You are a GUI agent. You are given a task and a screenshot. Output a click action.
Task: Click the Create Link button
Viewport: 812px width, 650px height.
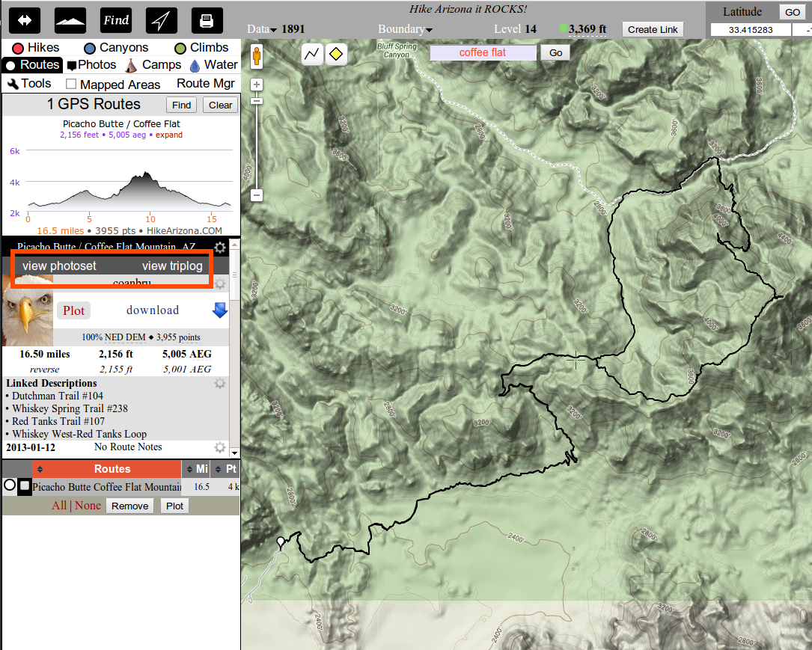tap(653, 29)
